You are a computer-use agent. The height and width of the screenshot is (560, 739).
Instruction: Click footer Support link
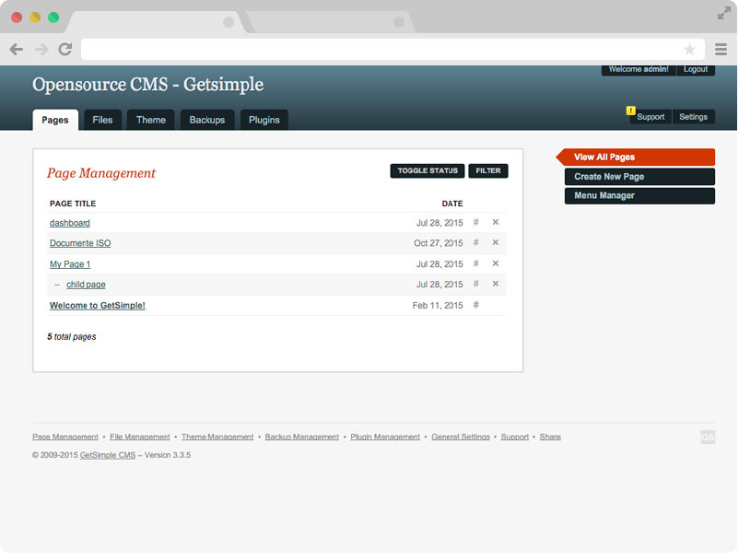point(515,437)
